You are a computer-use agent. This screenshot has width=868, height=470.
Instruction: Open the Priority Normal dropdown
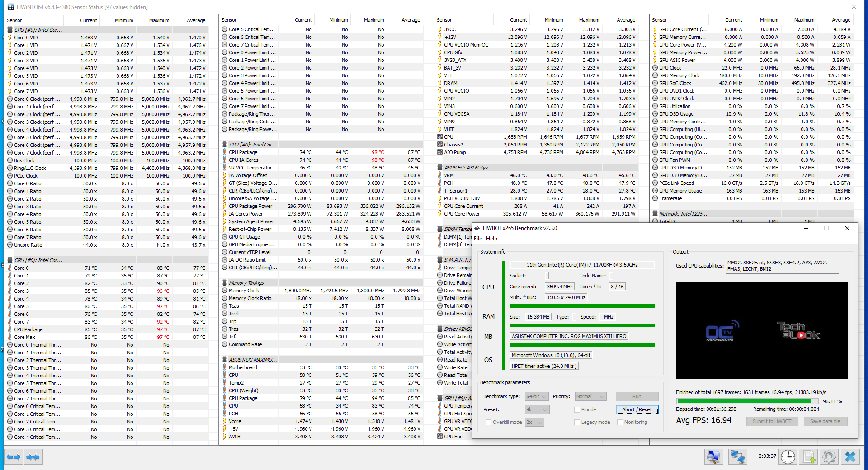pyautogui.click(x=590, y=396)
